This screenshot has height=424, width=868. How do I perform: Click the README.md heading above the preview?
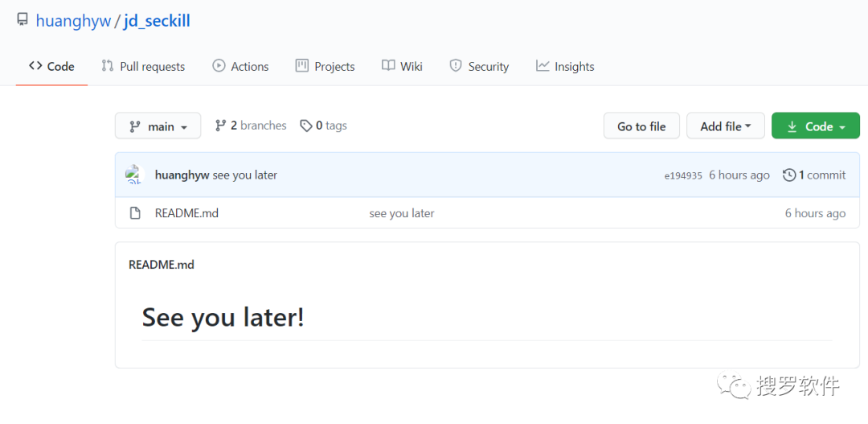[161, 265]
